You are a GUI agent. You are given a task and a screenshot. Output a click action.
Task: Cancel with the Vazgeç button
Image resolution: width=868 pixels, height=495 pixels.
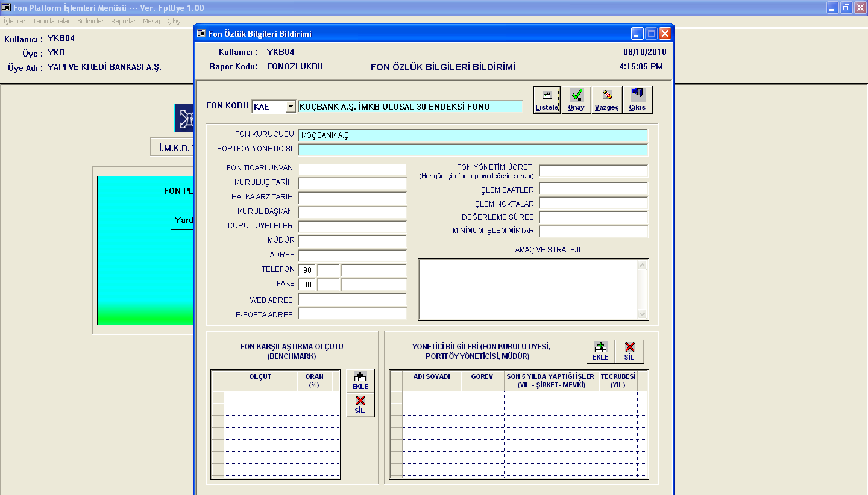click(x=606, y=100)
